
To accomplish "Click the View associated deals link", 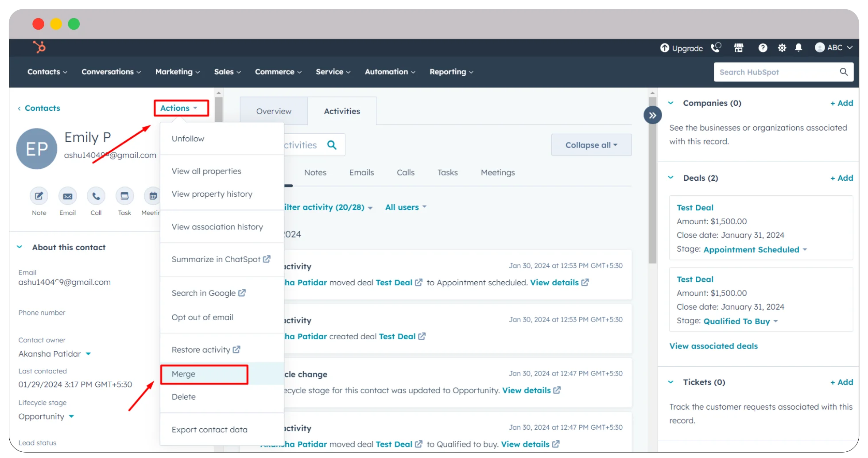I will pyautogui.click(x=713, y=346).
